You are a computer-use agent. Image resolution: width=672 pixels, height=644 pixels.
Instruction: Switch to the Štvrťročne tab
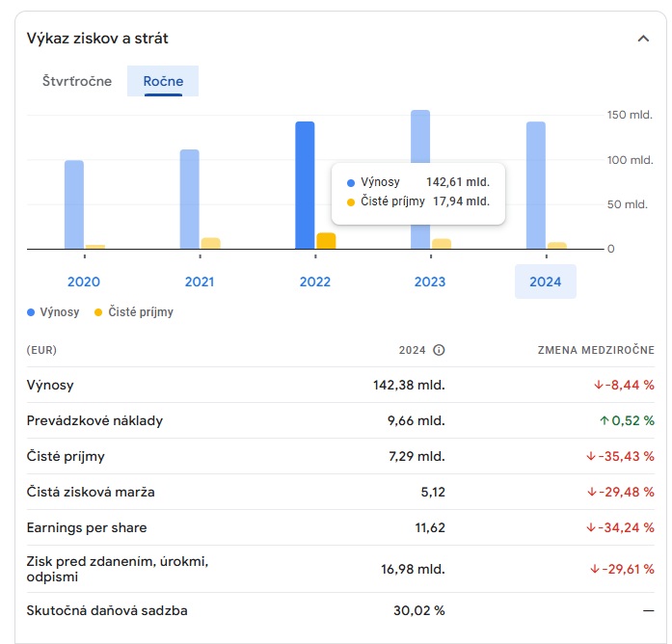pyautogui.click(x=77, y=81)
